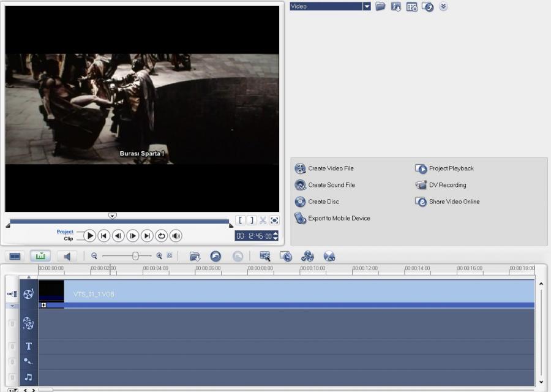The image size is (551, 392).
Task: Click the timeline vertical scroll up arrow
Action: (x=541, y=284)
